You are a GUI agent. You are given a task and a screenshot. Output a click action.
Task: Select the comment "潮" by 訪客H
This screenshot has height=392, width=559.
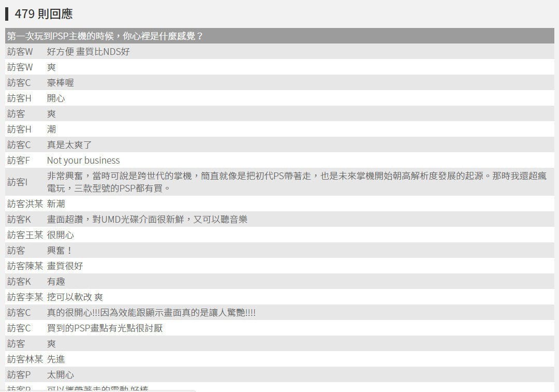click(51, 129)
